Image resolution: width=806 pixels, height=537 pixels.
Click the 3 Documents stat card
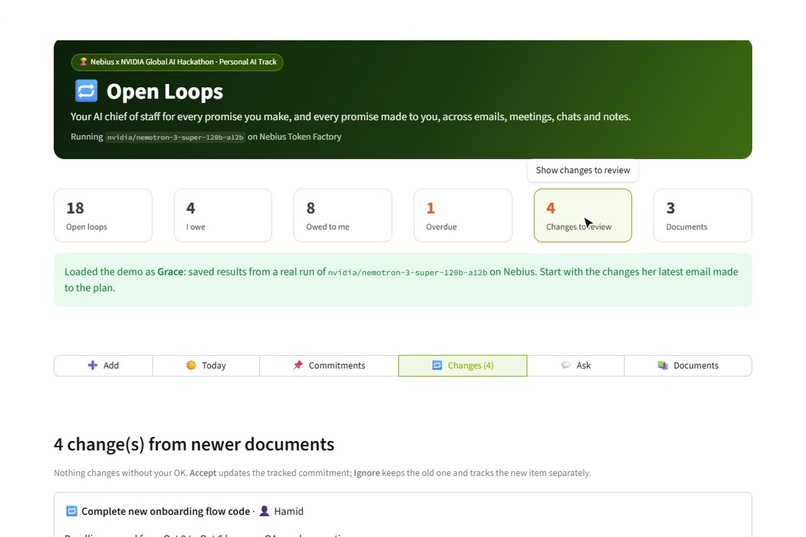[703, 215]
